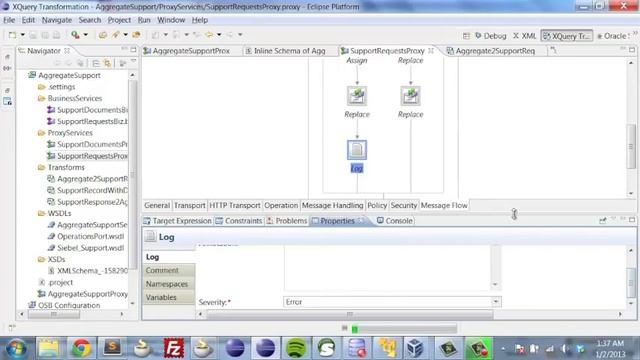Open the Constraints view tab

pos(239,221)
